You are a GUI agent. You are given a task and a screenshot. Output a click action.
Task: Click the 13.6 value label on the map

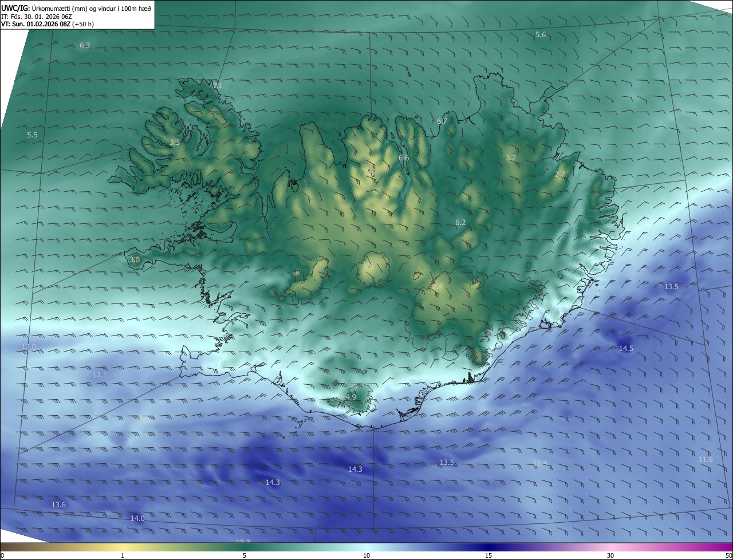click(x=58, y=504)
